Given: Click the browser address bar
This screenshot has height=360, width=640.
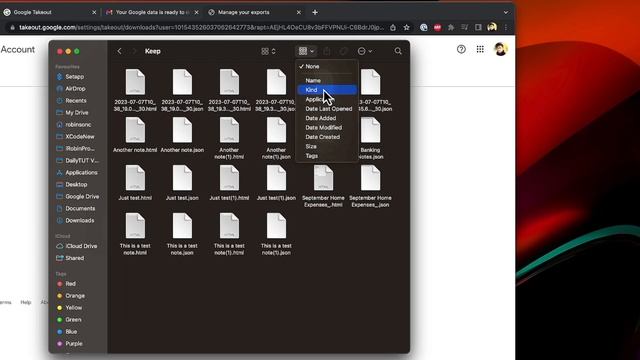Looking at the screenshot, I should pos(201,27).
